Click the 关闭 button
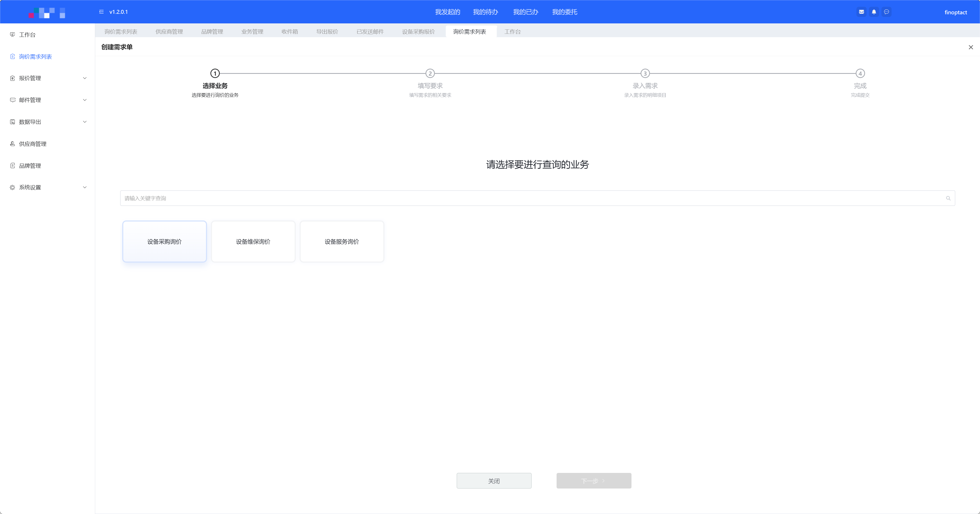Viewport: 980px width, 514px height. [x=494, y=481]
